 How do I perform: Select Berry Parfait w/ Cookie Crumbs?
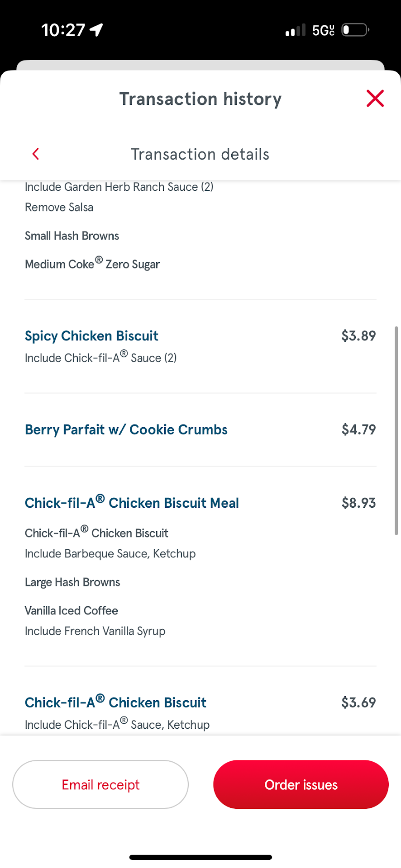(x=126, y=429)
